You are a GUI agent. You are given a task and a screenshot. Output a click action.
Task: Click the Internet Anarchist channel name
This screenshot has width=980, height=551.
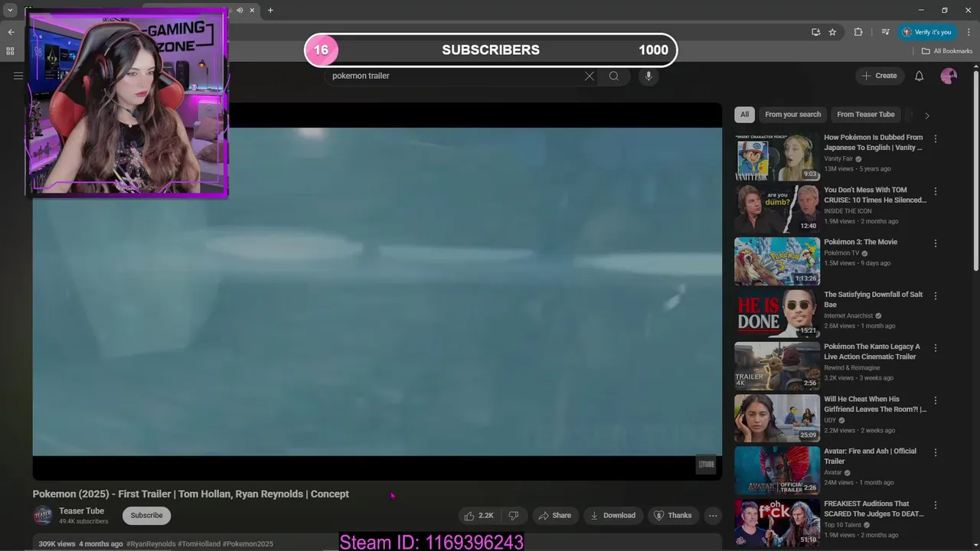pyautogui.click(x=848, y=315)
